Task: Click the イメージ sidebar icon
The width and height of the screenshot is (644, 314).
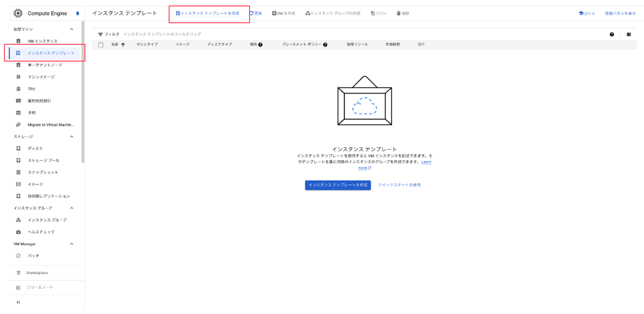Action: (18, 184)
